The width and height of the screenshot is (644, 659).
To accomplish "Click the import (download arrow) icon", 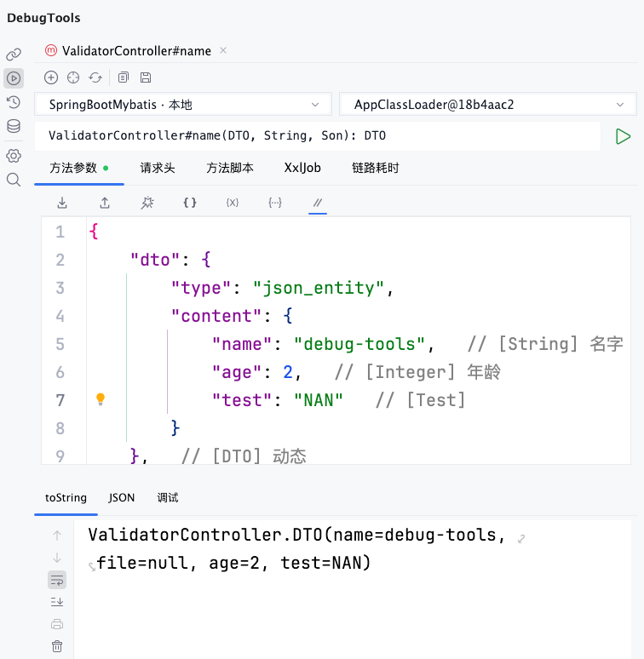I will pyautogui.click(x=62, y=203).
